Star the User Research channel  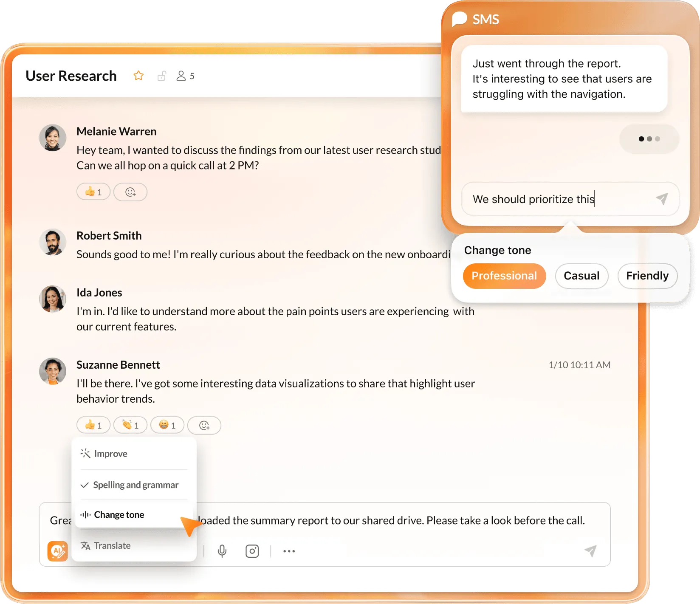click(x=138, y=75)
